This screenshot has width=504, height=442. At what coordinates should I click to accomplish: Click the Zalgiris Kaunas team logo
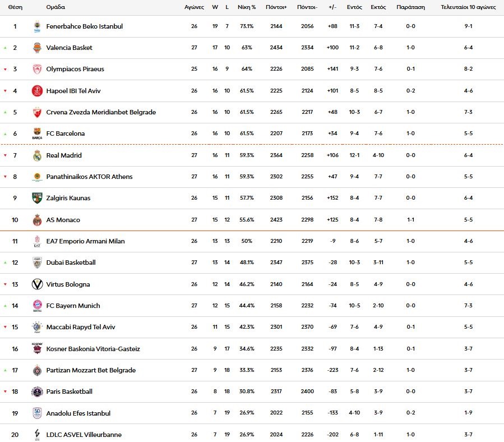37,198
